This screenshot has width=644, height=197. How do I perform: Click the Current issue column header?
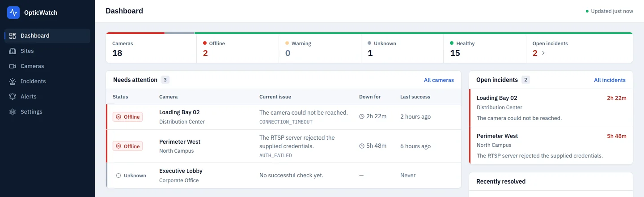coord(275,97)
